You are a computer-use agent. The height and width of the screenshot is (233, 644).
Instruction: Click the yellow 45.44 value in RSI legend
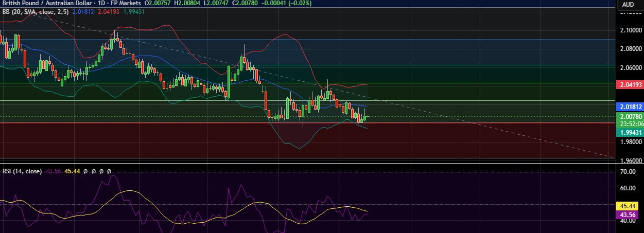click(71, 171)
